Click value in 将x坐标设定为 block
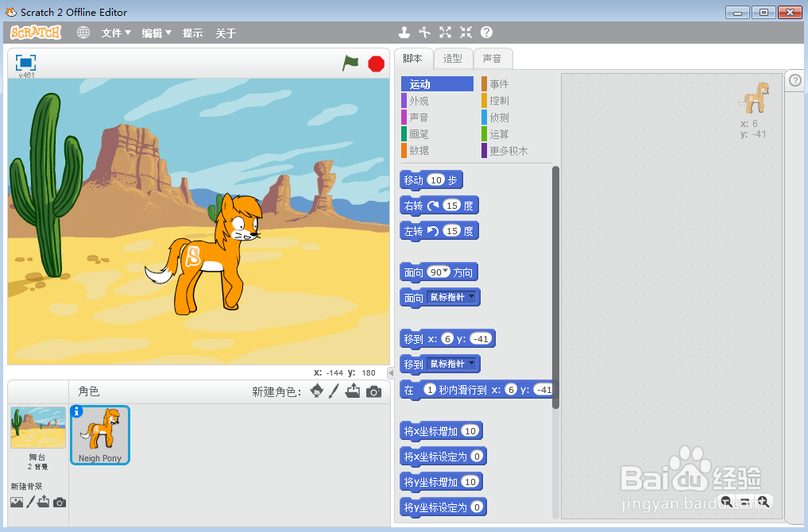Viewport: 808px width, 532px height. pyautogui.click(x=477, y=457)
